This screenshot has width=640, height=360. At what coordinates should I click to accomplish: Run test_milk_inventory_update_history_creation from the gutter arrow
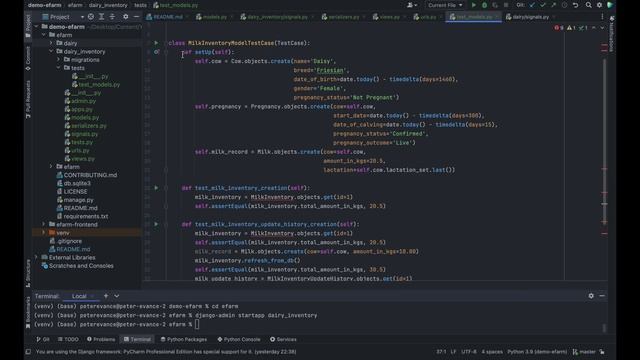coord(156,224)
